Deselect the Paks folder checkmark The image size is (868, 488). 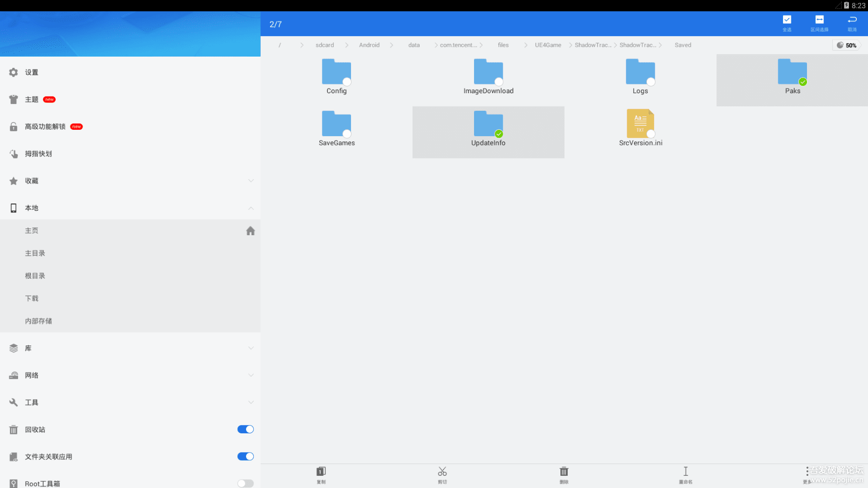tap(803, 82)
